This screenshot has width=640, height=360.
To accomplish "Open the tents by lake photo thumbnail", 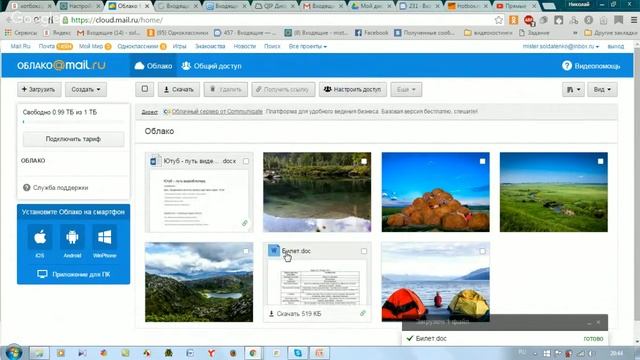I will click(x=436, y=282).
